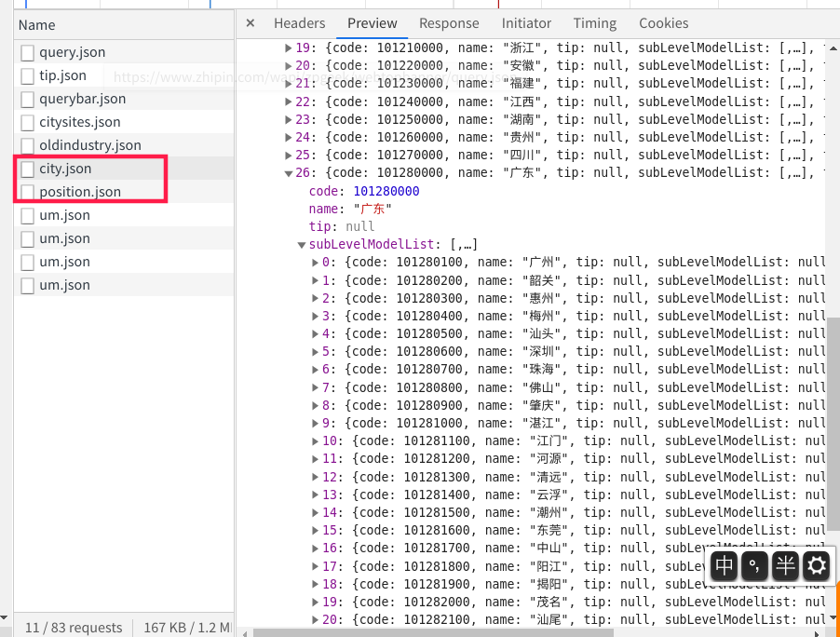Expand sub-item 12 named 清远

[315, 477]
